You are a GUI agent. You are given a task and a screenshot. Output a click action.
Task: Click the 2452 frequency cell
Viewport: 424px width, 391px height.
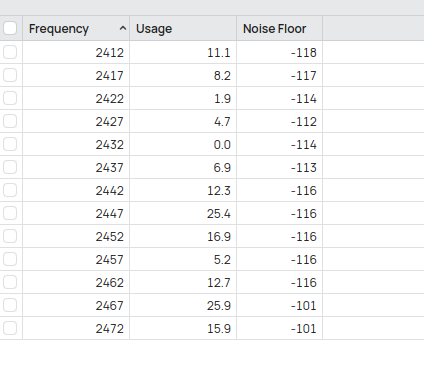click(76, 236)
